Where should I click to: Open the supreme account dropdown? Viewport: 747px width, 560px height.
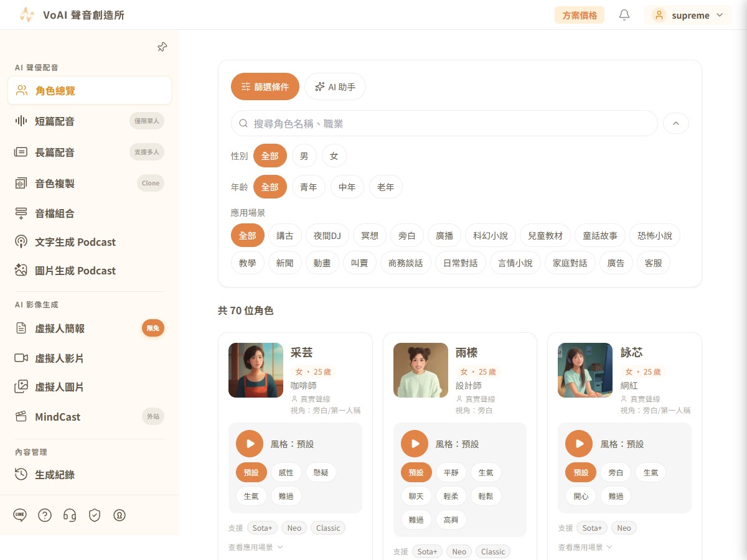pyautogui.click(x=688, y=15)
